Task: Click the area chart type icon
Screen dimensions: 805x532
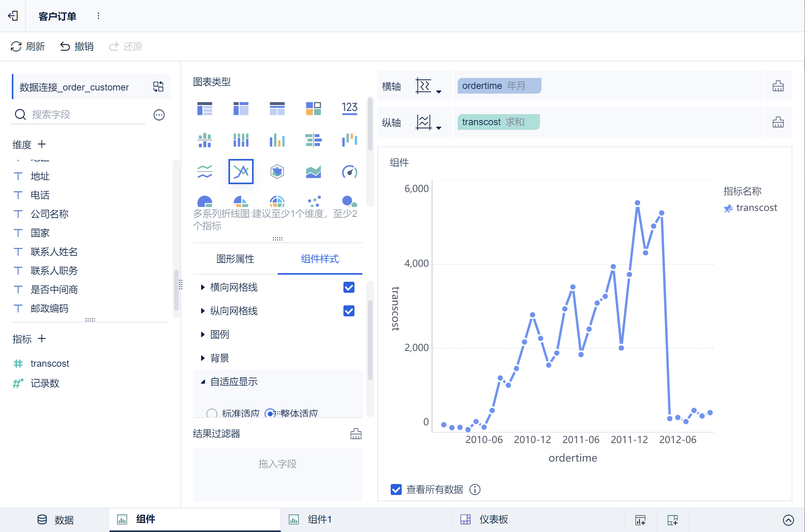Action: [x=313, y=172]
